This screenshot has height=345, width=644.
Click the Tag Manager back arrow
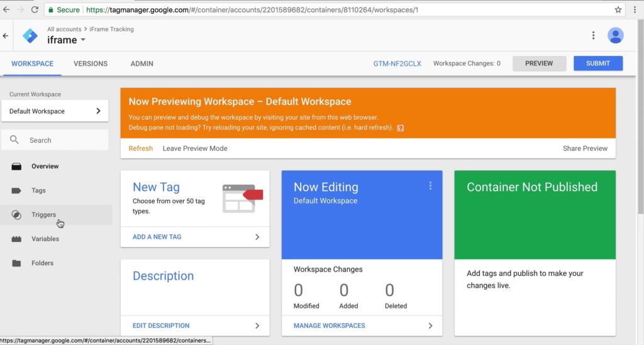point(5,36)
